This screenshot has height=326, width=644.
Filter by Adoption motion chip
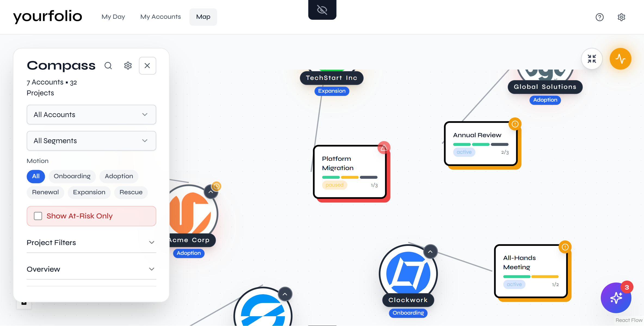(x=119, y=176)
